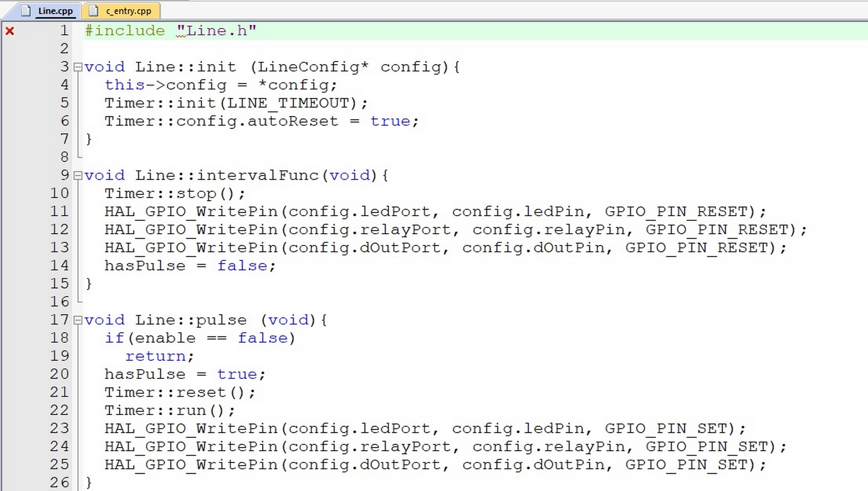Collapse the Line::init function fold
868x491 pixels.
tap(78, 67)
